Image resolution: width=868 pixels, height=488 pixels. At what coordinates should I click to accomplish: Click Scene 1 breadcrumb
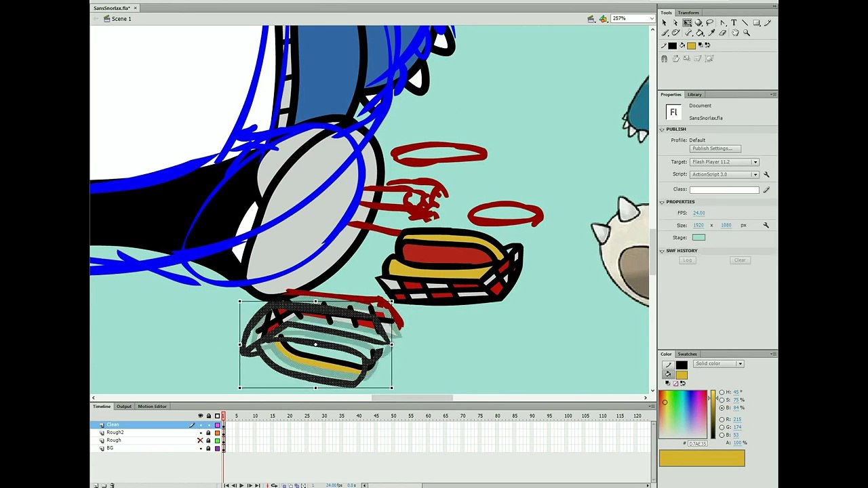[121, 18]
